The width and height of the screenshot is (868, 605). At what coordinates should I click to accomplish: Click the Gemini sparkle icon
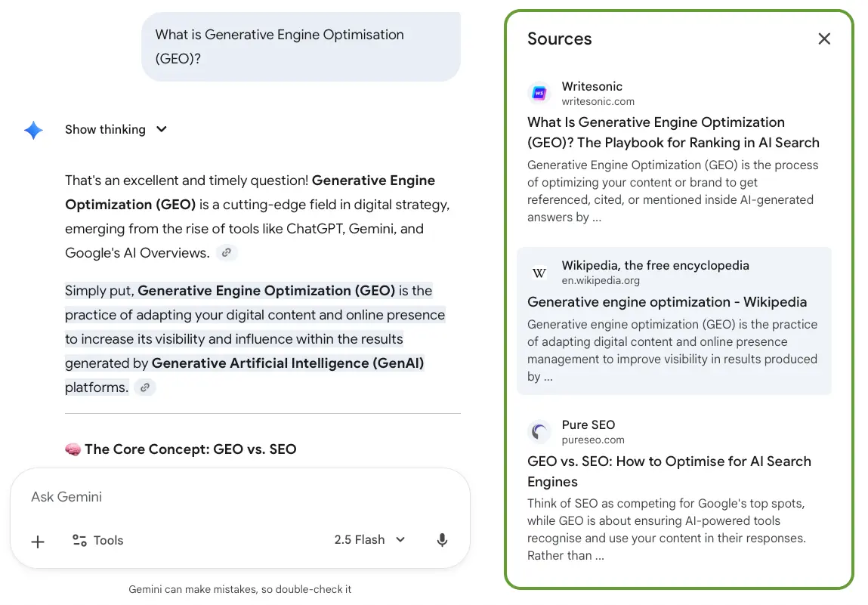[33, 130]
